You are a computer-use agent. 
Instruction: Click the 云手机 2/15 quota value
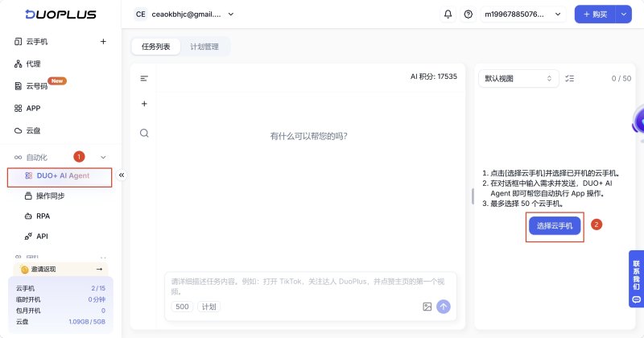pos(98,288)
